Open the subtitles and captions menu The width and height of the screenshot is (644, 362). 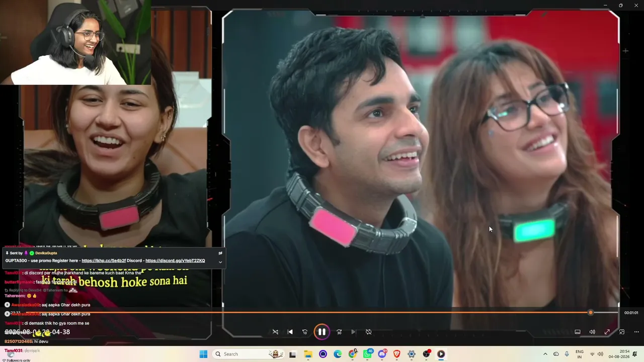(x=578, y=332)
